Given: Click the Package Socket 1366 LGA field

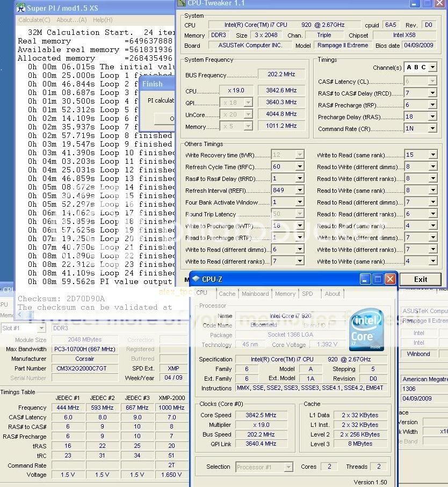Looking at the screenshot, I should [x=290, y=335].
